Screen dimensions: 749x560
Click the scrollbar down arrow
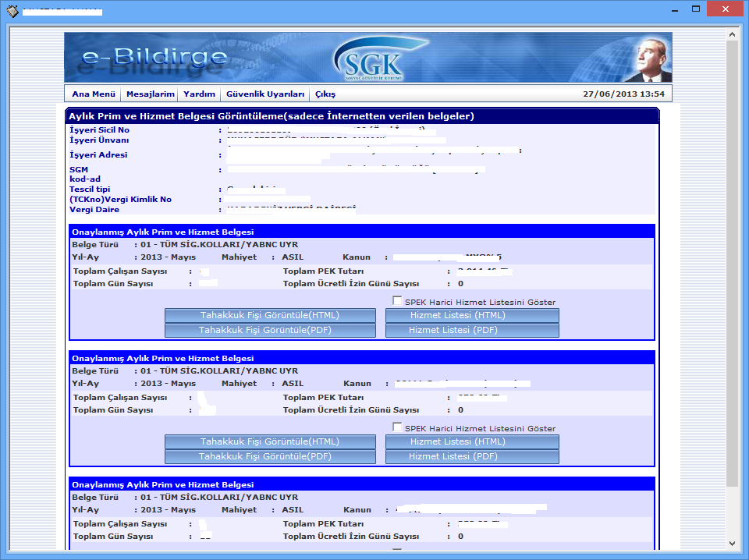[x=732, y=543]
